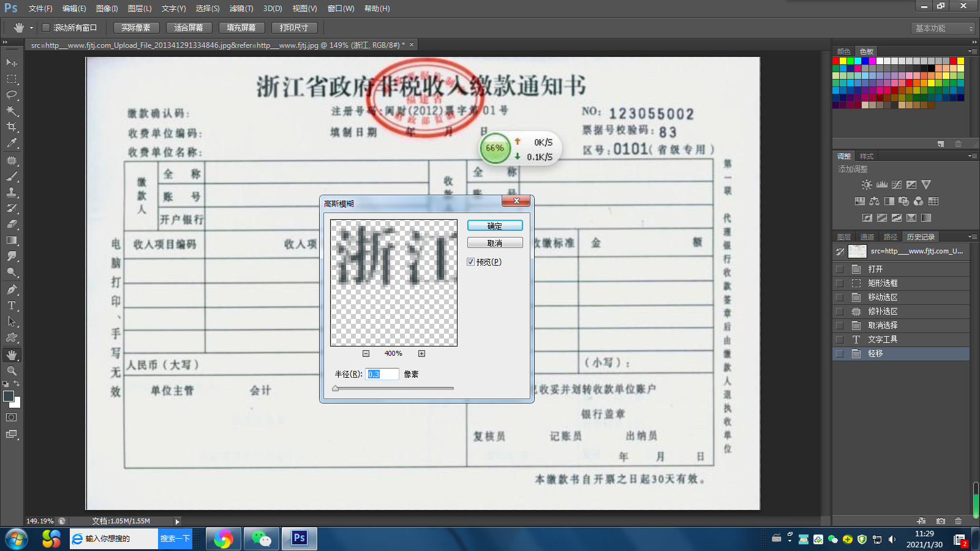The image size is (980, 551).
Task: Open Swatches panel flyout menu
Action: click(x=972, y=51)
